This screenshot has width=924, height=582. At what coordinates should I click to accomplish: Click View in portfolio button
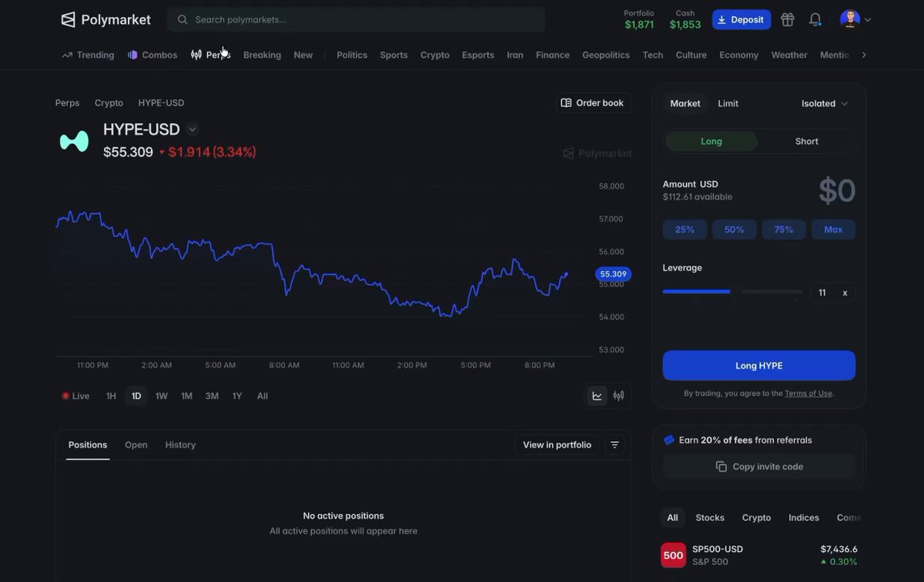[557, 445]
